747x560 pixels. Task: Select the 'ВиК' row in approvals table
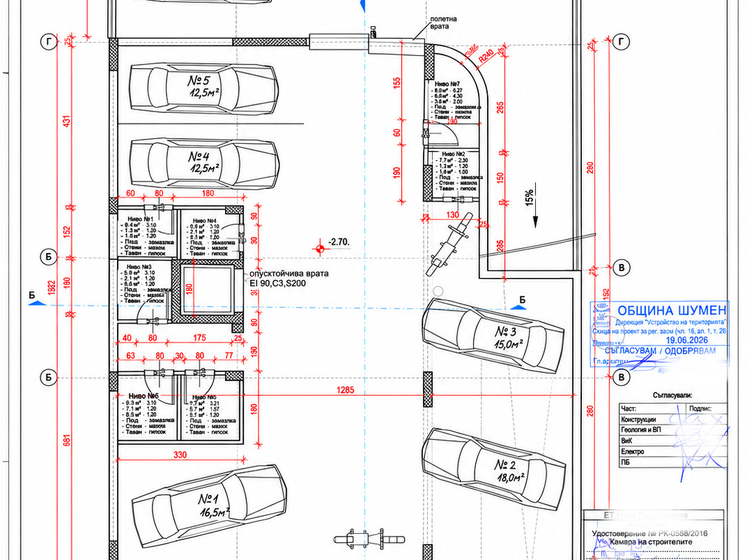(x=674, y=441)
